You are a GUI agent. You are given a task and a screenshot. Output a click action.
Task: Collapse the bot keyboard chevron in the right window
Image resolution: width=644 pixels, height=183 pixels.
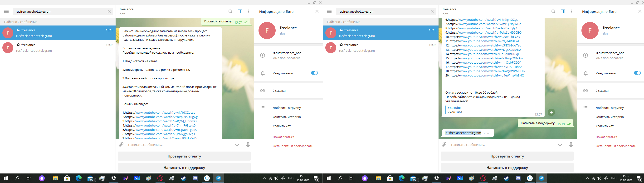[x=560, y=145]
